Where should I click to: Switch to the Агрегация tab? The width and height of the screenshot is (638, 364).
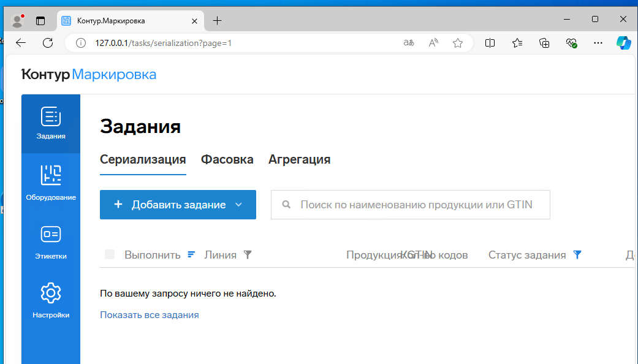point(299,159)
